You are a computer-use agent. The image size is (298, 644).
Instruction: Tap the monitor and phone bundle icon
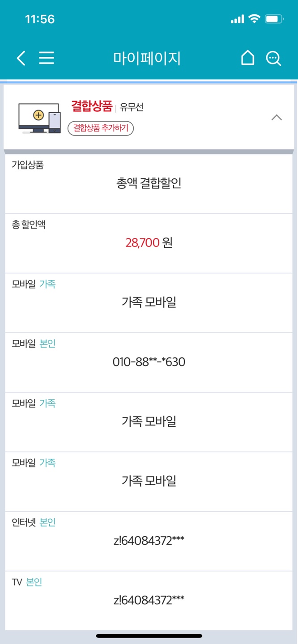coord(39,118)
